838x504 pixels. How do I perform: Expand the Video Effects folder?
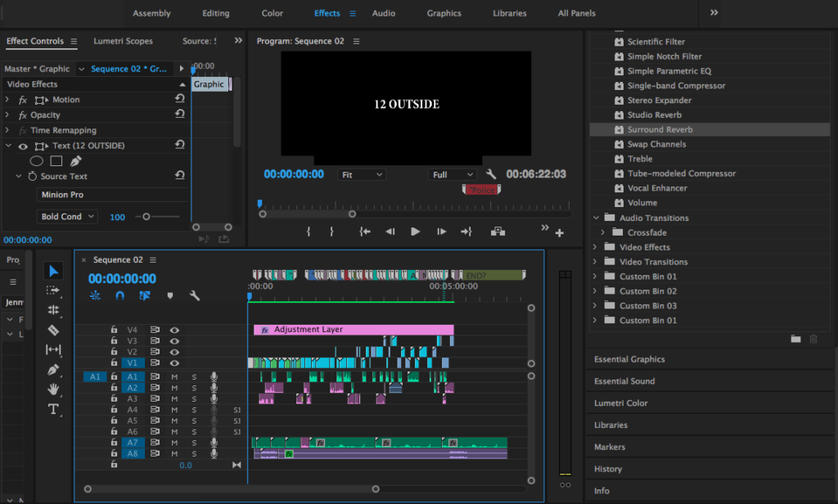point(595,247)
